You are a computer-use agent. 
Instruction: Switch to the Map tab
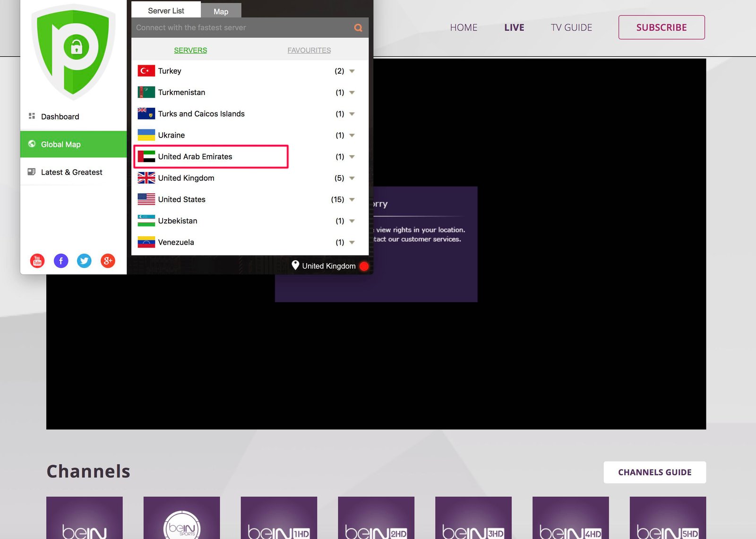[221, 11]
